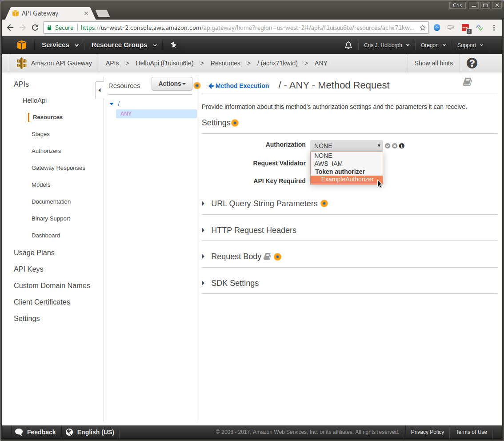The image size is (504, 441).
Task: Click hint dot next to Request Body
Action: coord(277,257)
